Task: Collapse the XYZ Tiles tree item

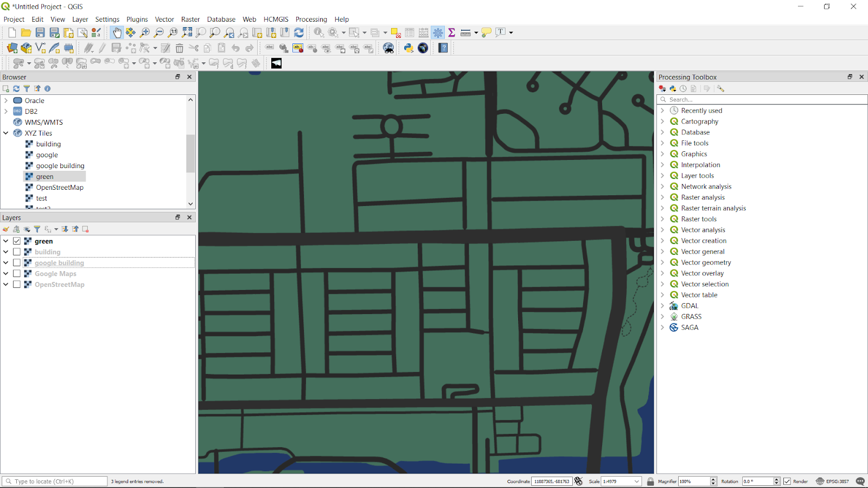Action: point(7,133)
